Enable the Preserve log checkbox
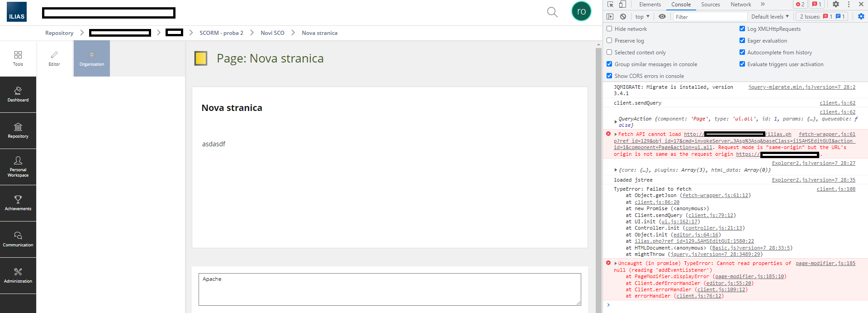Viewport: 868px width, 313px height. click(609, 41)
